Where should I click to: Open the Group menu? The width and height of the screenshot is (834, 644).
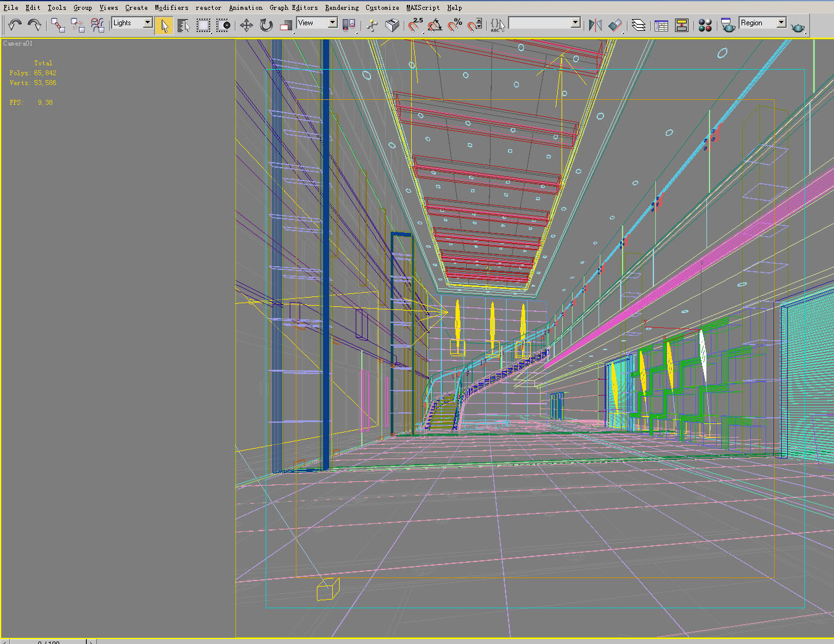(x=83, y=7)
